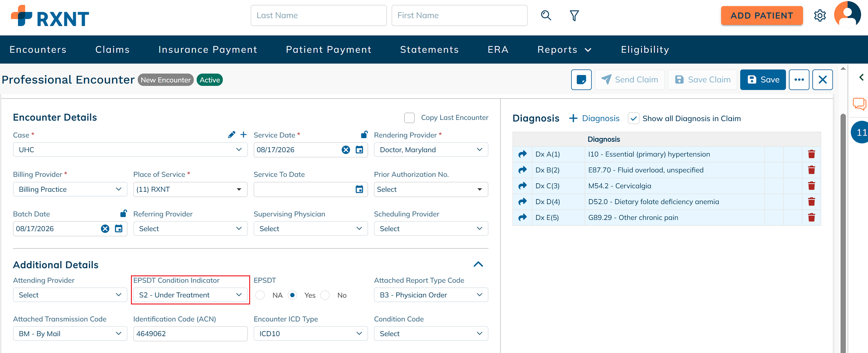Open settings gear icon

click(x=820, y=15)
